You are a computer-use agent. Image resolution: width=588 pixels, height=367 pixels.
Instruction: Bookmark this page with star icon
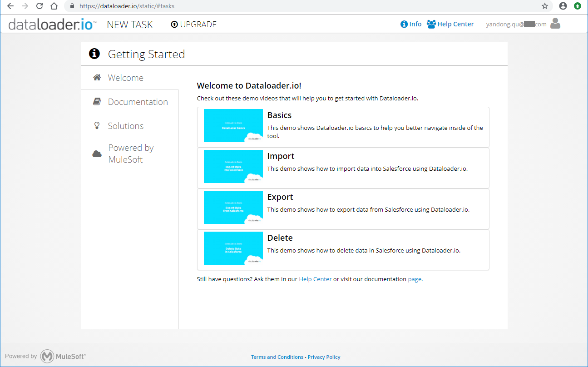tap(545, 6)
